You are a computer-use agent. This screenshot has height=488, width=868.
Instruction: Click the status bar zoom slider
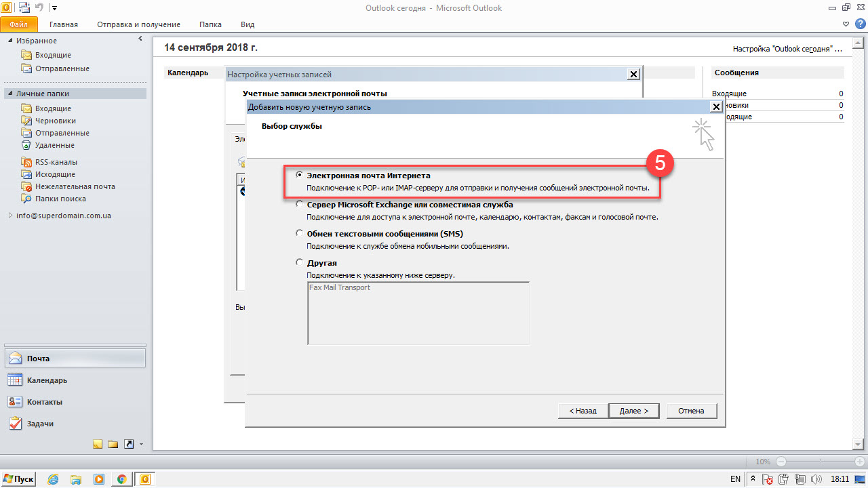point(821,462)
